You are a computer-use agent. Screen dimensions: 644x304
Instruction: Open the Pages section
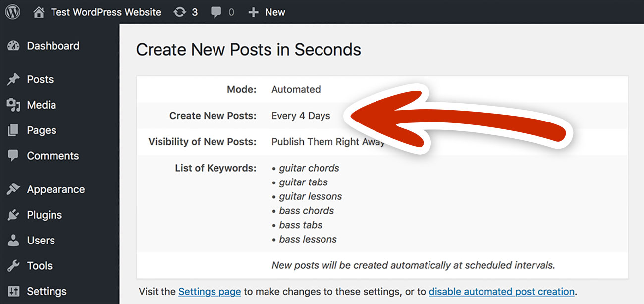coord(41,130)
